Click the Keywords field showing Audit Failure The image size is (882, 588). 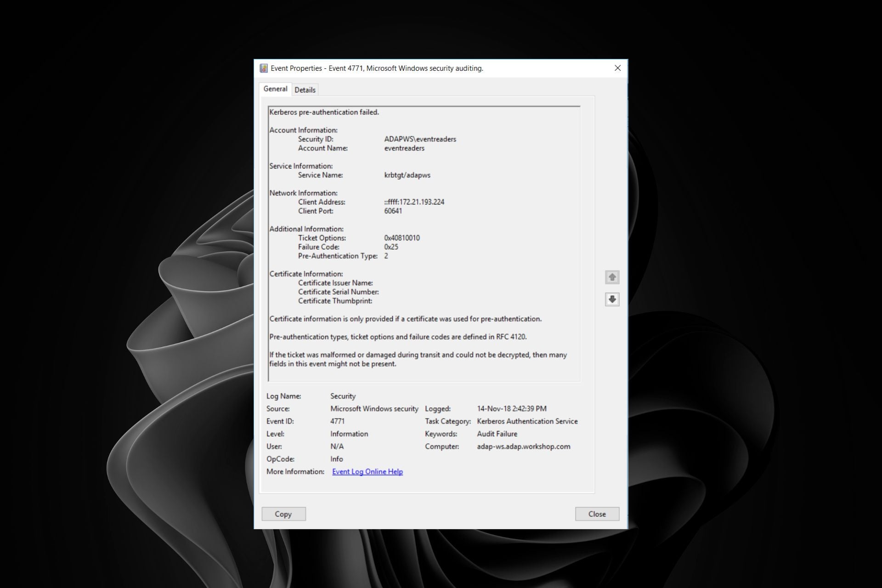click(x=497, y=434)
